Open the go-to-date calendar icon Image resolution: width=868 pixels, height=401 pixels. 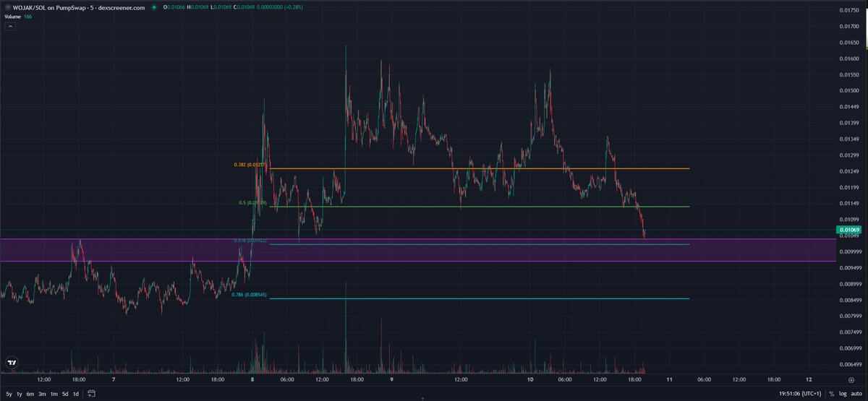point(92,394)
